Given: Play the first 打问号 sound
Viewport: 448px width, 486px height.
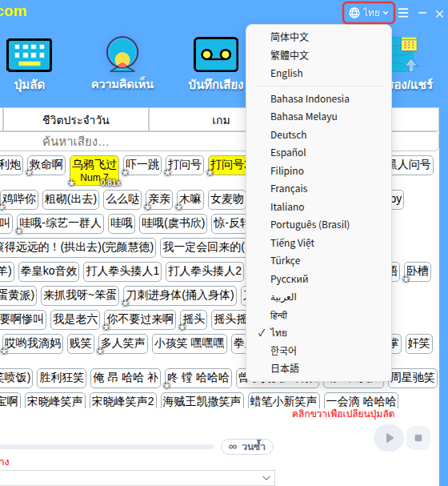Looking at the screenshot, I should click(x=185, y=165).
